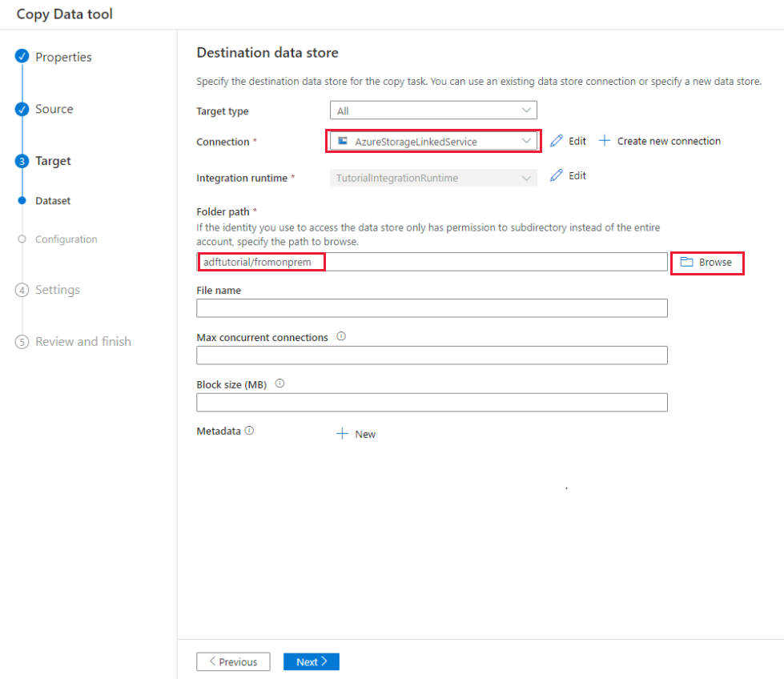Open Create new connection
The height and width of the screenshot is (679, 784).
(669, 140)
